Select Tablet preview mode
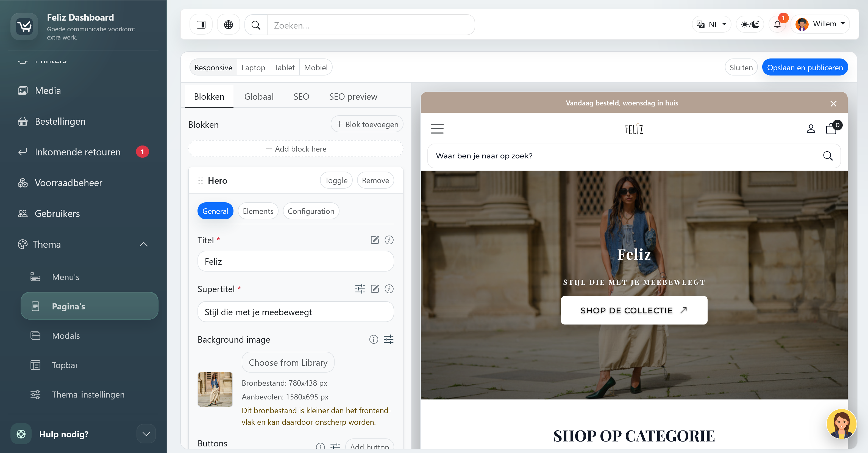This screenshot has height=453, width=868. (284, 67)
